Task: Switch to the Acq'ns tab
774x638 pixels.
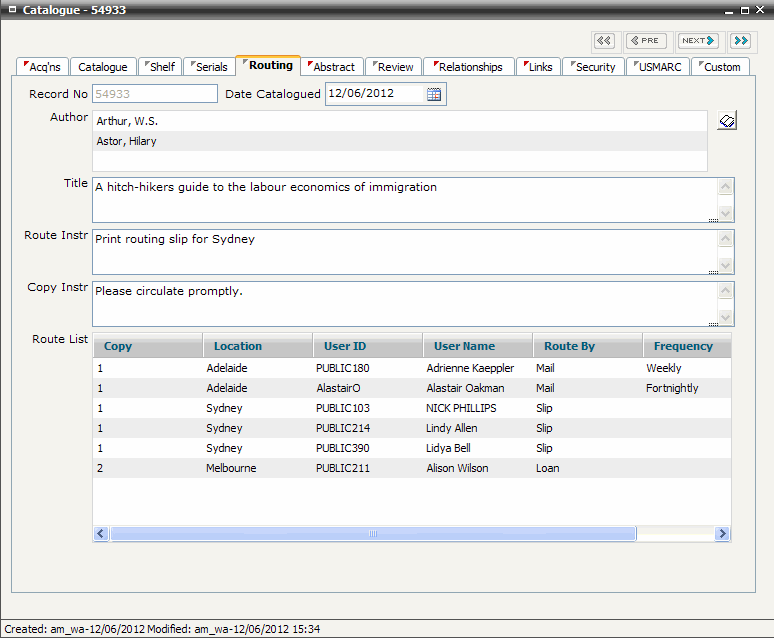Action: click(42, 67)
